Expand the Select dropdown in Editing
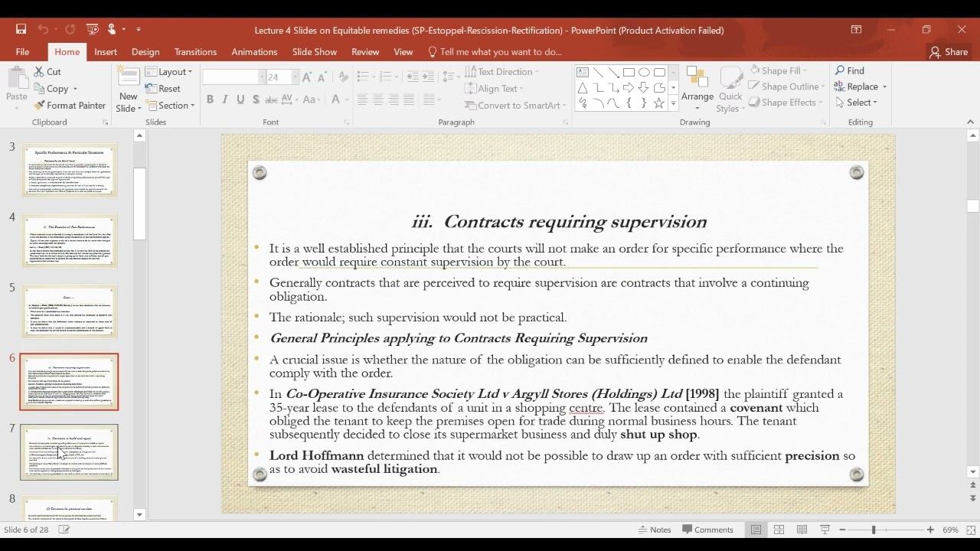This screenshot has height=551, width=980. coord(856,103)
